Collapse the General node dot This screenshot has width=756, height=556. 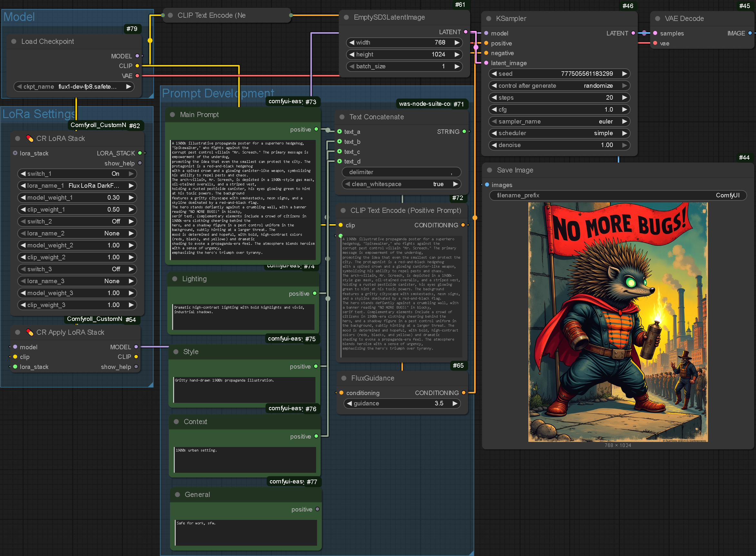pyautogui.click(x=177, y=495)
